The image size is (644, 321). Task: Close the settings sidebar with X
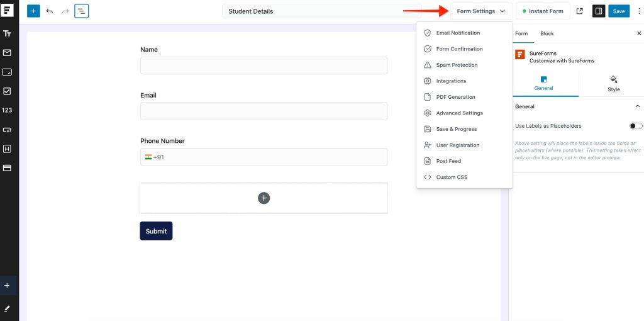639,33
